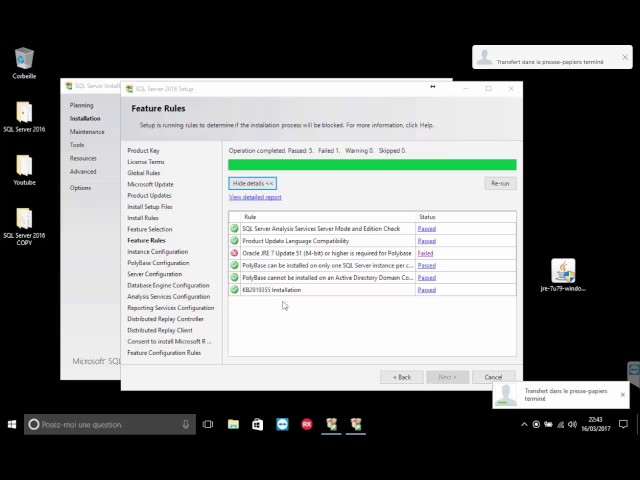Select the Youtube desktop folder

tap(24, 169)
